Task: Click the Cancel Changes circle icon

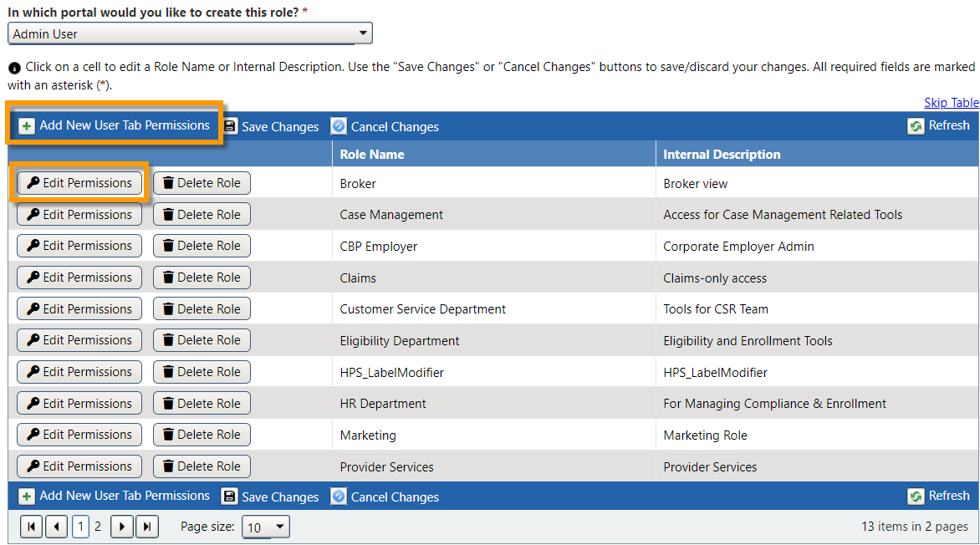Action: [x=339, y=126]
